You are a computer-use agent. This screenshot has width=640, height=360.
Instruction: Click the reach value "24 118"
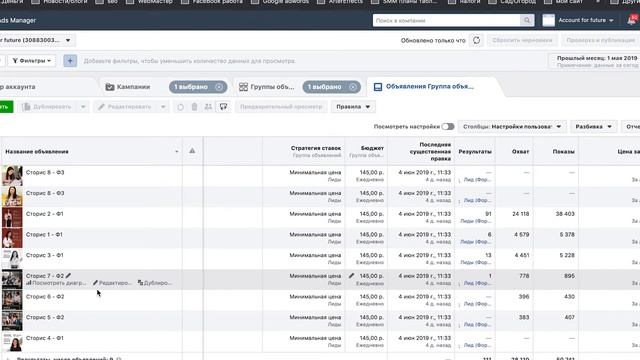coord(520,214)
